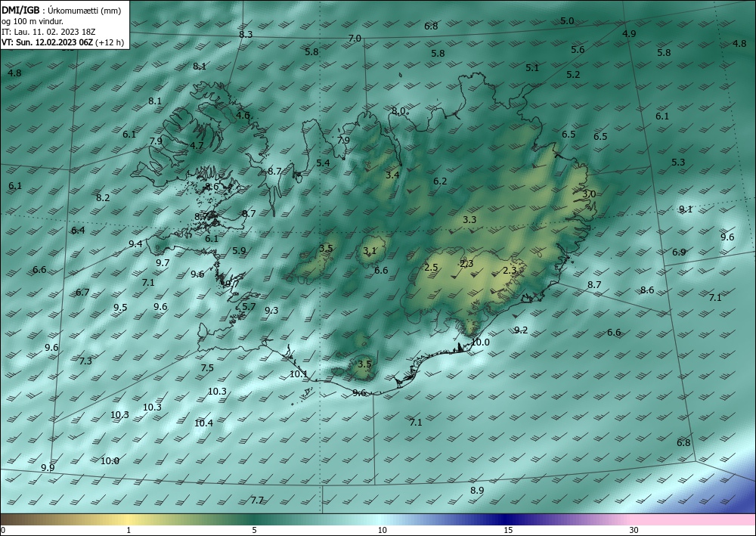Click the 9.1 value on the map
The image size is (756, 536).
(x=685, y=209)
